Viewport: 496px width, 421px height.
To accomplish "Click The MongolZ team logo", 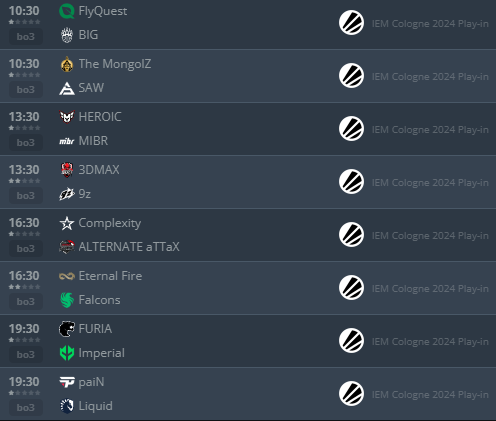I will [x=67, y=64].
